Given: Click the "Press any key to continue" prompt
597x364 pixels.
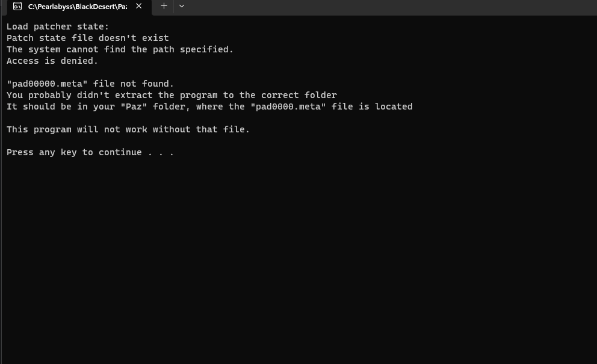Looking at the screenshot, I should 90,152.
